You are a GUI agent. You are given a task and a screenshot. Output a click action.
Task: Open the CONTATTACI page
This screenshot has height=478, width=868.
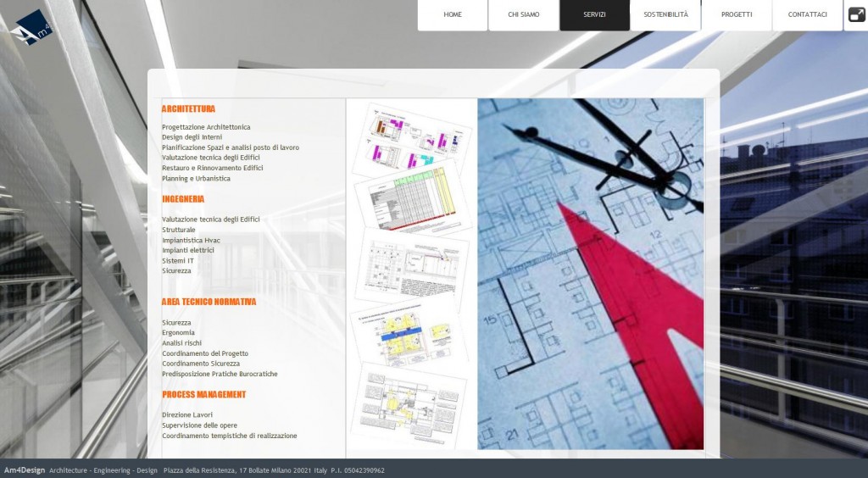(x=807, y=14)
